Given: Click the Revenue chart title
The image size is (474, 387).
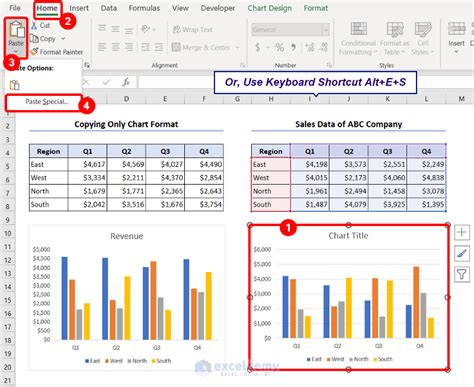Looking at the screenshot, I should (127, 236).
